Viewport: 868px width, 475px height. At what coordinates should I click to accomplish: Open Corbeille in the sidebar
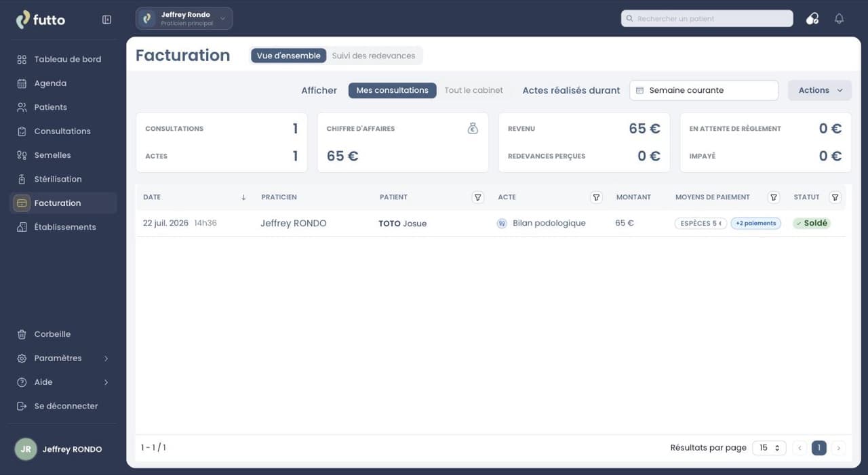click(63, 334)
